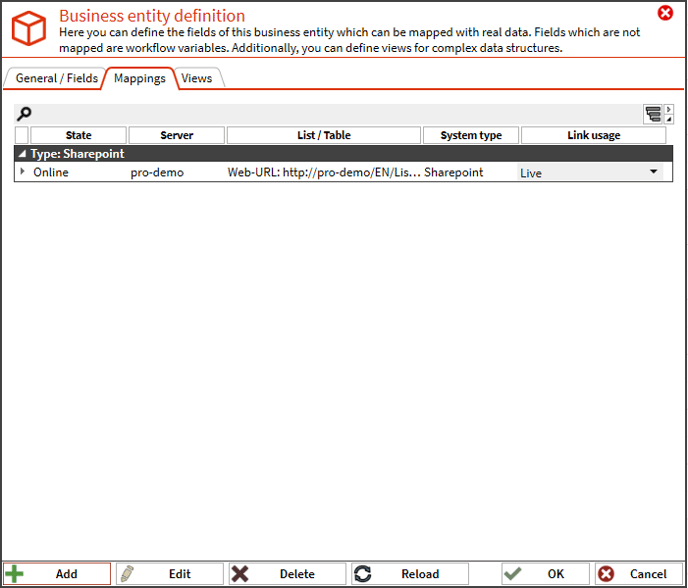
Task: Collapse the Type: Sharepoint group
Action: [22, 155]
